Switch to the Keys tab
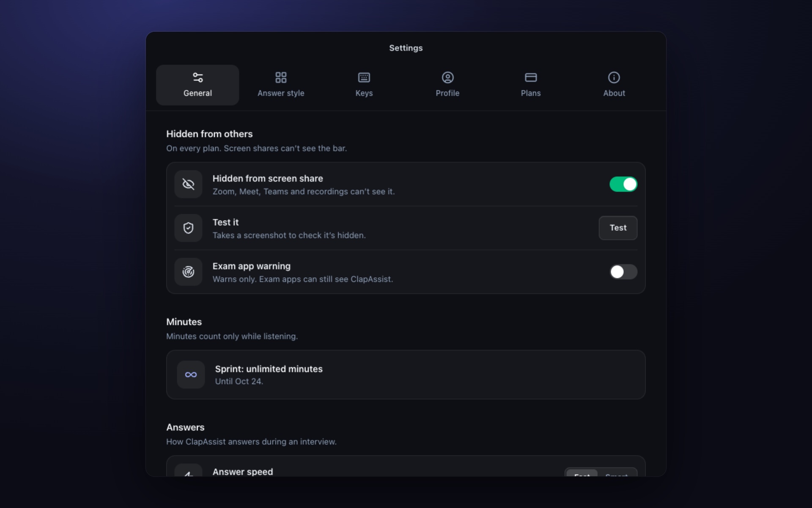 point(364,85)
